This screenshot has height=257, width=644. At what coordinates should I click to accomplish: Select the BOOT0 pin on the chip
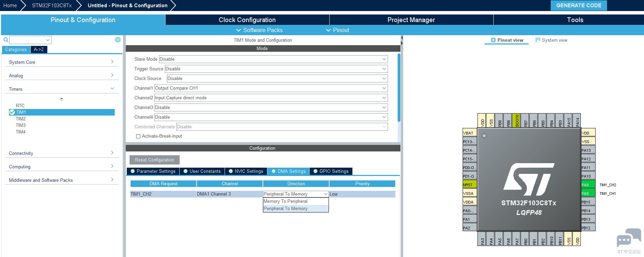(516, 120)
